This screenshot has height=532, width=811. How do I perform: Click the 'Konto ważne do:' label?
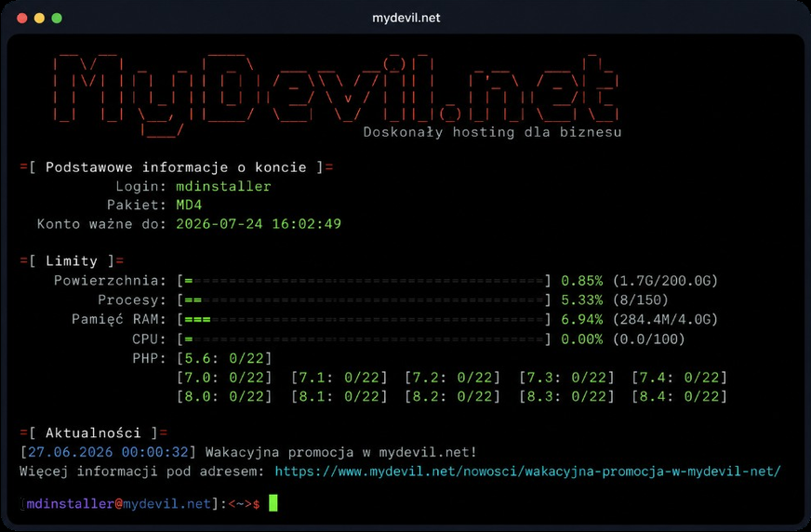[x=101, y=224]
